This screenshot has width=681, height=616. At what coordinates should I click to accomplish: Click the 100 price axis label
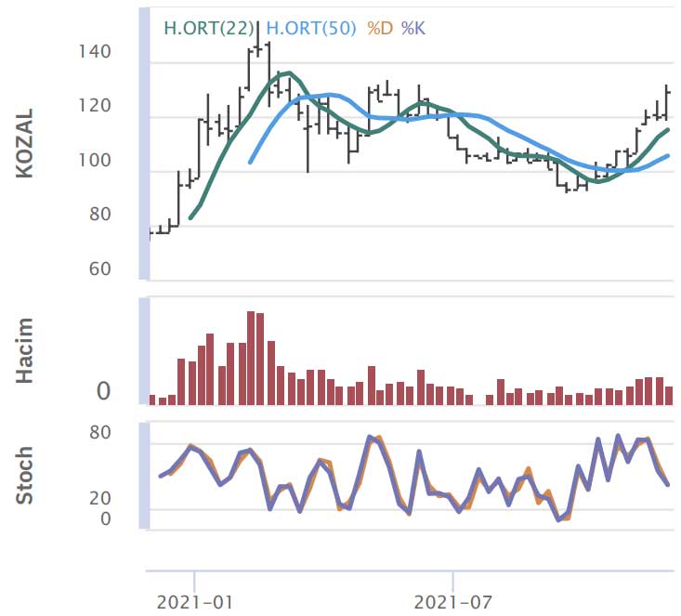pyautogui.click(x=95, y=161)
